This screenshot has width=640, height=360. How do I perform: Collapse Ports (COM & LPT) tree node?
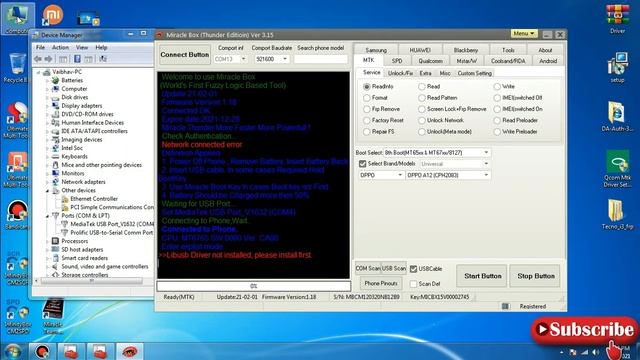(47, 216)
